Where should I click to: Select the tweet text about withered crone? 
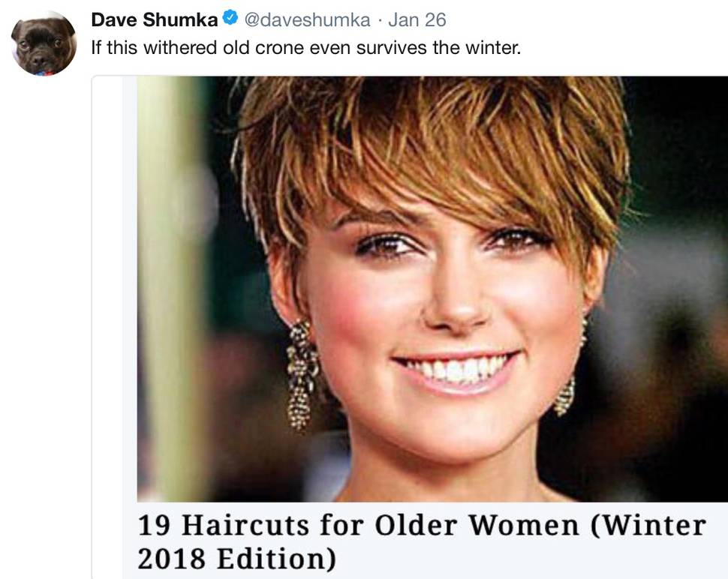point(306,48)
